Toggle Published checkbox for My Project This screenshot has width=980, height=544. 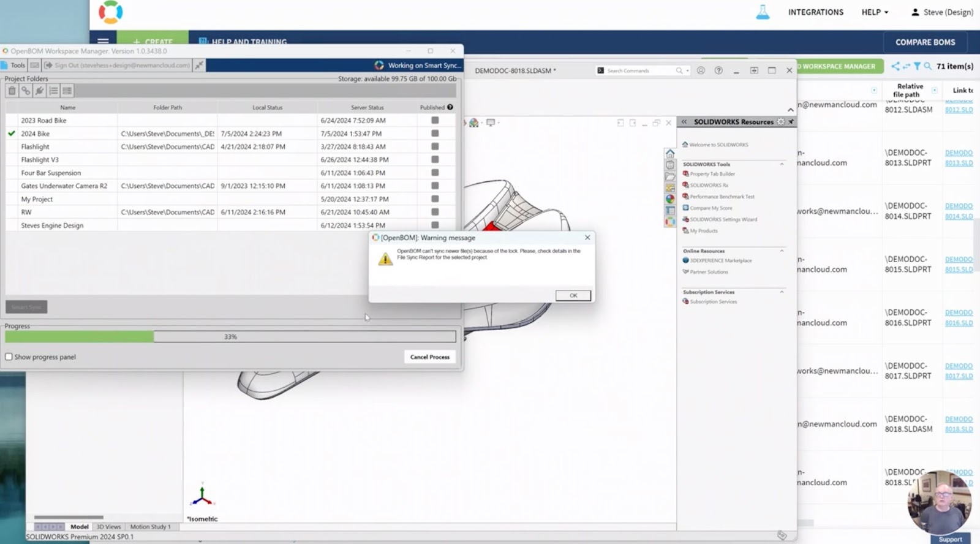tap(435, 198)
